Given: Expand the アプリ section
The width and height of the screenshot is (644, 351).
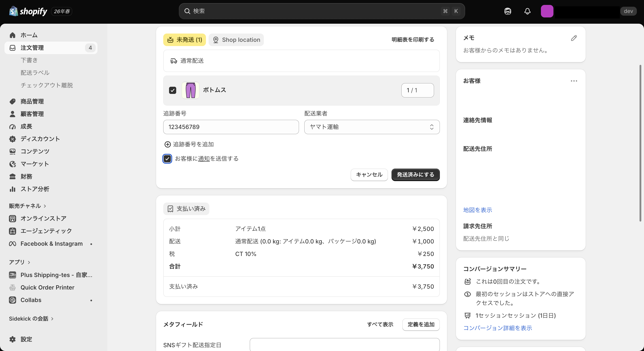Looking at the screenshot, I should coord(19,262).
